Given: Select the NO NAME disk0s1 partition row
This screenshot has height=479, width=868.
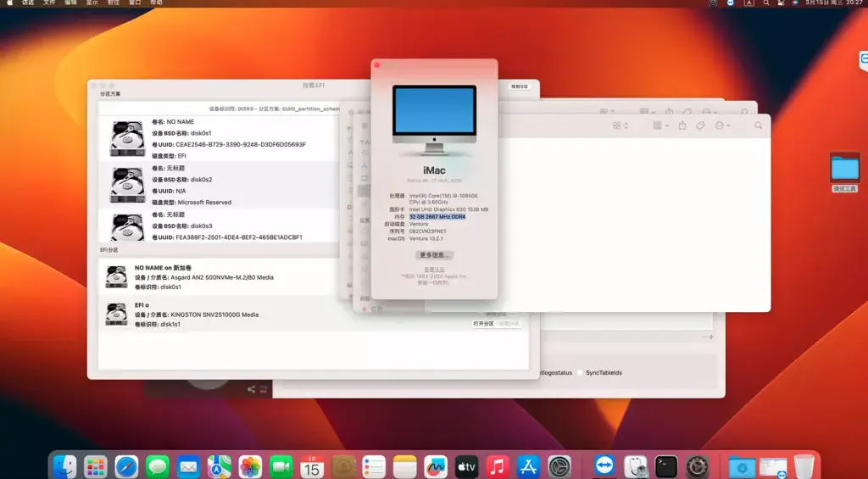Looking at the screenshot, I should tap(220, 138).
